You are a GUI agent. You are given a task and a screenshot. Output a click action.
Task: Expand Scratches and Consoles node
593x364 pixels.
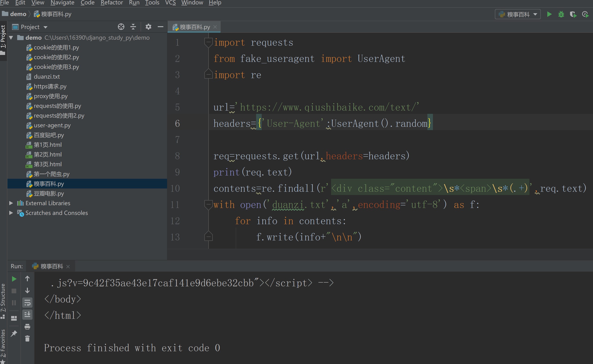click(11, 213)
